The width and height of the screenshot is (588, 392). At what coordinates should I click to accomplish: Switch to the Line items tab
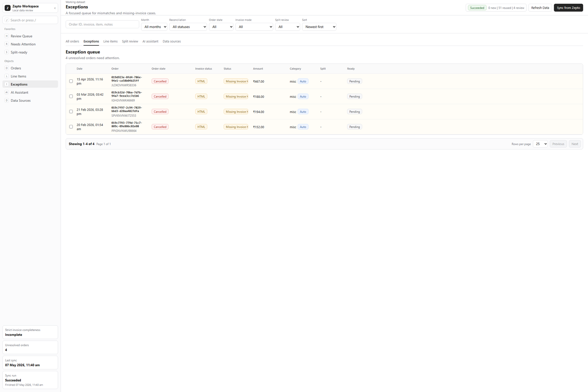(110, 42)
